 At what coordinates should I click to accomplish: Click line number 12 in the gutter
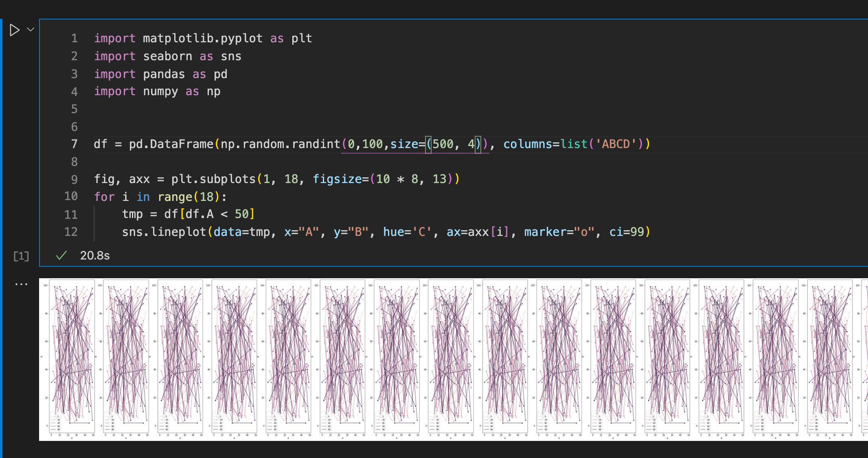click(71, 232)
